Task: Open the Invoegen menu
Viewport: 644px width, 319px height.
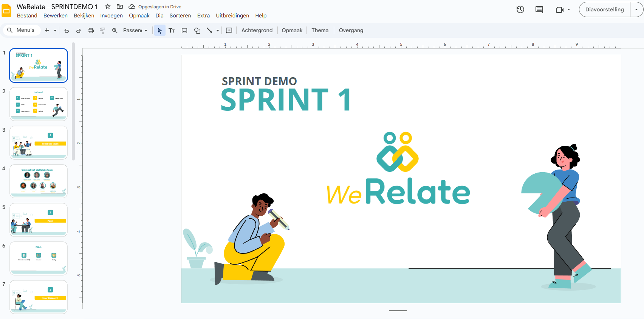Action: (111, 16)
